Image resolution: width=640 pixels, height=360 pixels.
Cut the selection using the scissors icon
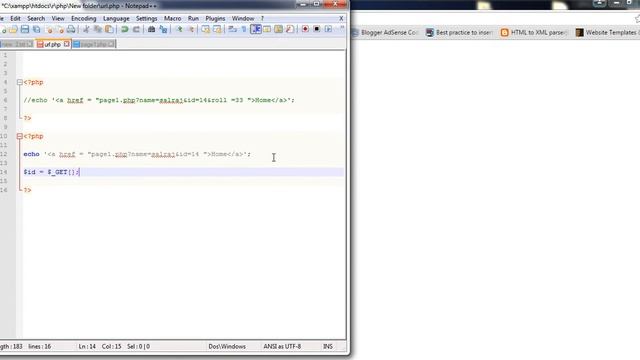point(86,29)
